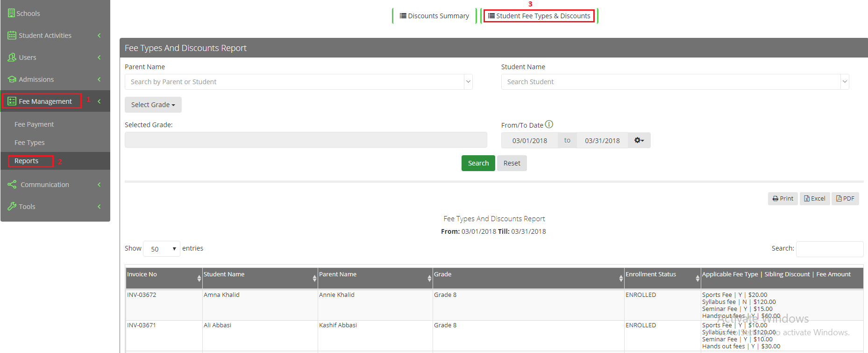The height and width of the screenshot is (353, 868).
Task: Click the Users people icon
Action: 12,57
